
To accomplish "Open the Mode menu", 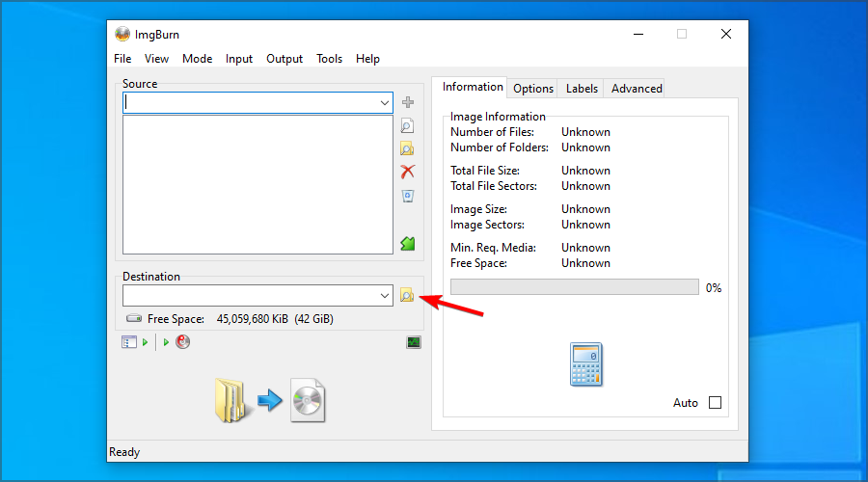I will pos(197,59).
